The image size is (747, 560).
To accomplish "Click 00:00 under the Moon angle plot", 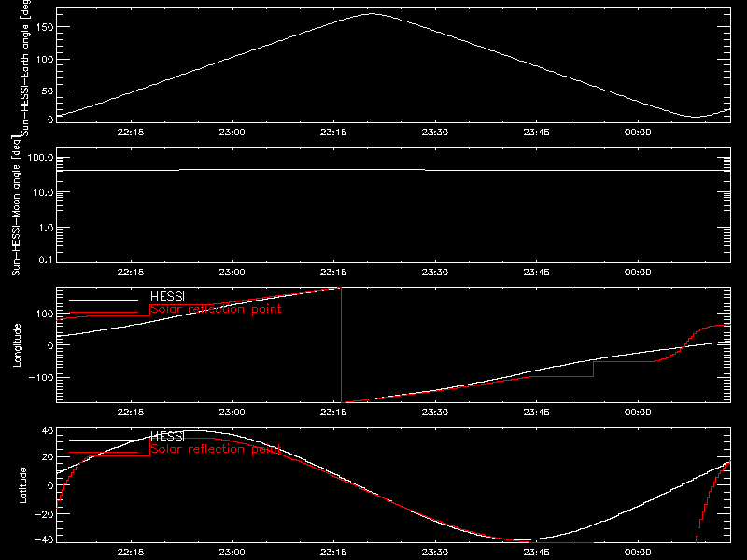I will [x=638, y=272].
